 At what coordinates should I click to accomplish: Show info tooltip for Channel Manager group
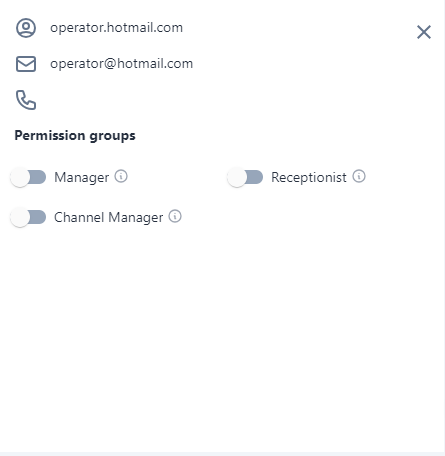(175, 216)
